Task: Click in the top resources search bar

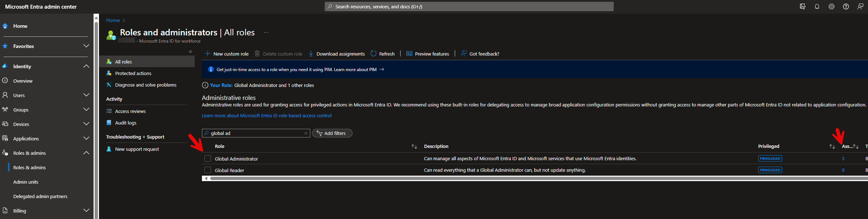Action: click(x=469, y=6)
